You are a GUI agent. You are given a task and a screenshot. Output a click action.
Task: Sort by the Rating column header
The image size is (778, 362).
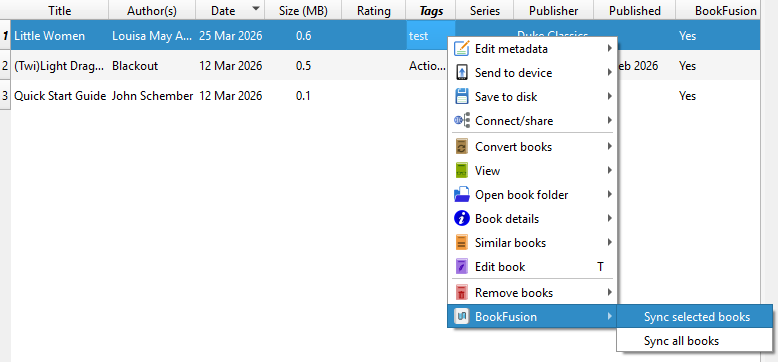374,10
